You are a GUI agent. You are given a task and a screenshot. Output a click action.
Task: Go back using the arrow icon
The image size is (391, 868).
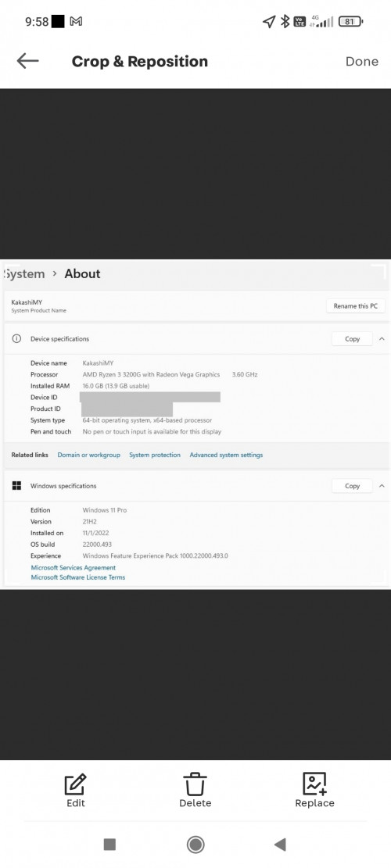point(27,61)
